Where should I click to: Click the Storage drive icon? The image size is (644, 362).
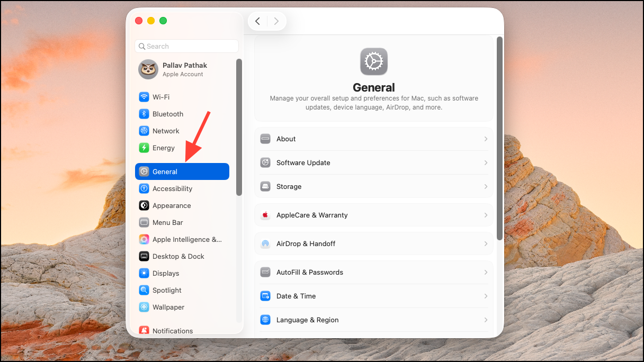[x=265, y=186]
